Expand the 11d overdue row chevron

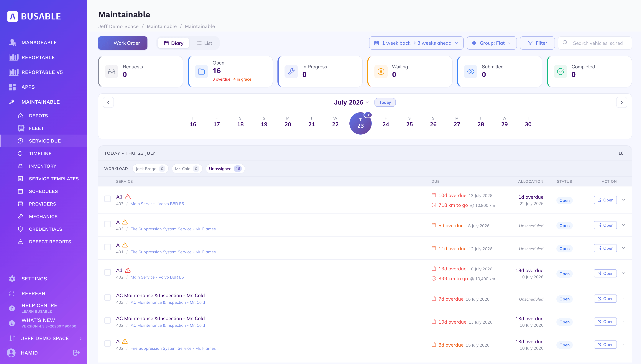624,248
